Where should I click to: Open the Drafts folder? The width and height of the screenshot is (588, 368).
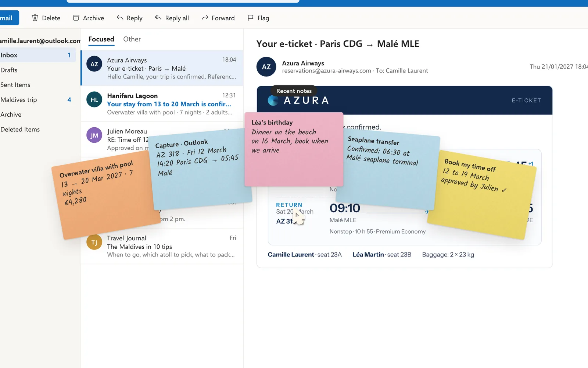click(38, 70)
